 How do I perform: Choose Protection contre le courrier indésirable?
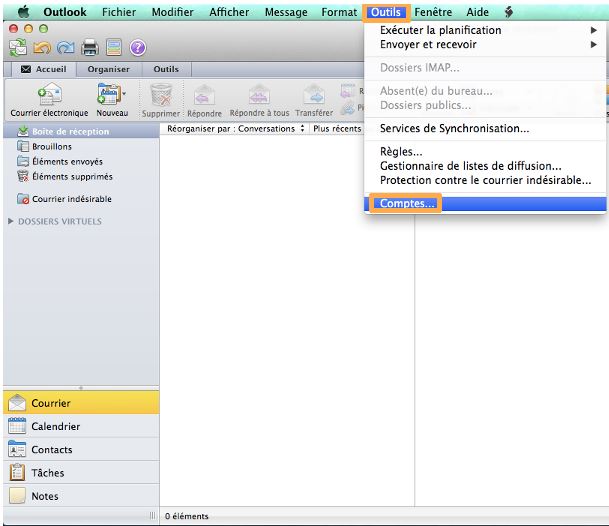485,180
